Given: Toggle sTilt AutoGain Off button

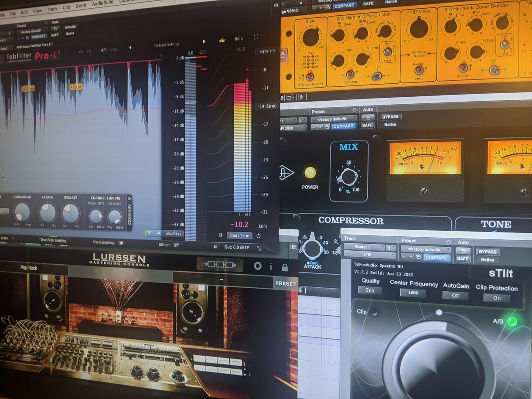Looking at the screenshot, I should (x=455, y=295).
